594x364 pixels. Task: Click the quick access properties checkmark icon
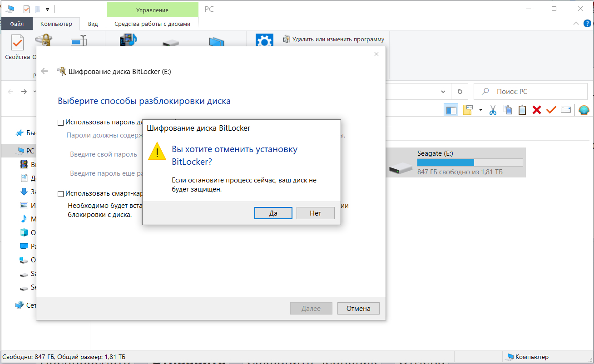click(x=26, y=9)
